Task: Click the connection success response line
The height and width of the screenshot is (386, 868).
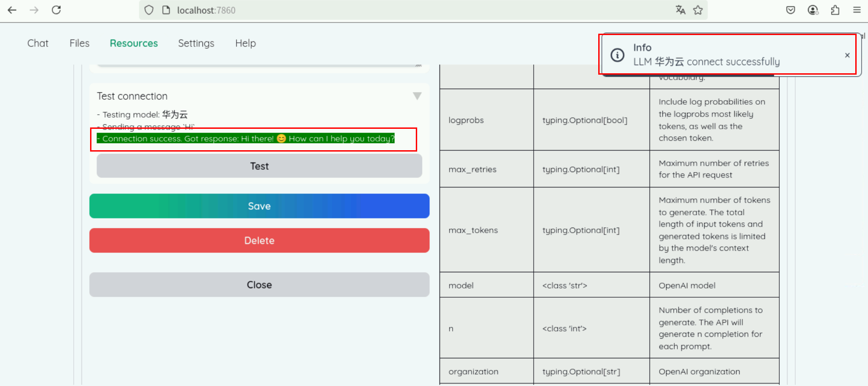Action: [x=246, y=138]
